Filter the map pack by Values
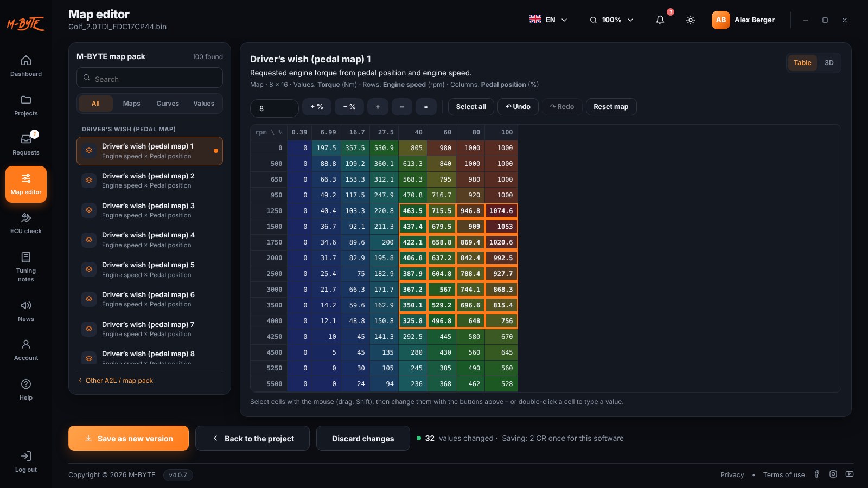Image resolution: width=868 pixels, height=488 pixels. (x=204, y=104)
